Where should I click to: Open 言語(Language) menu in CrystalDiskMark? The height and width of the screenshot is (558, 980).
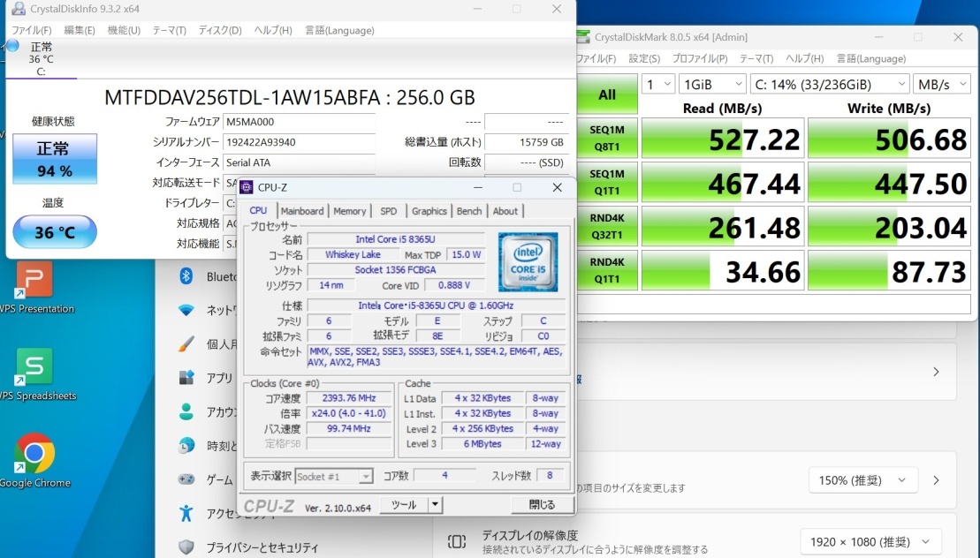pos(871,58)
